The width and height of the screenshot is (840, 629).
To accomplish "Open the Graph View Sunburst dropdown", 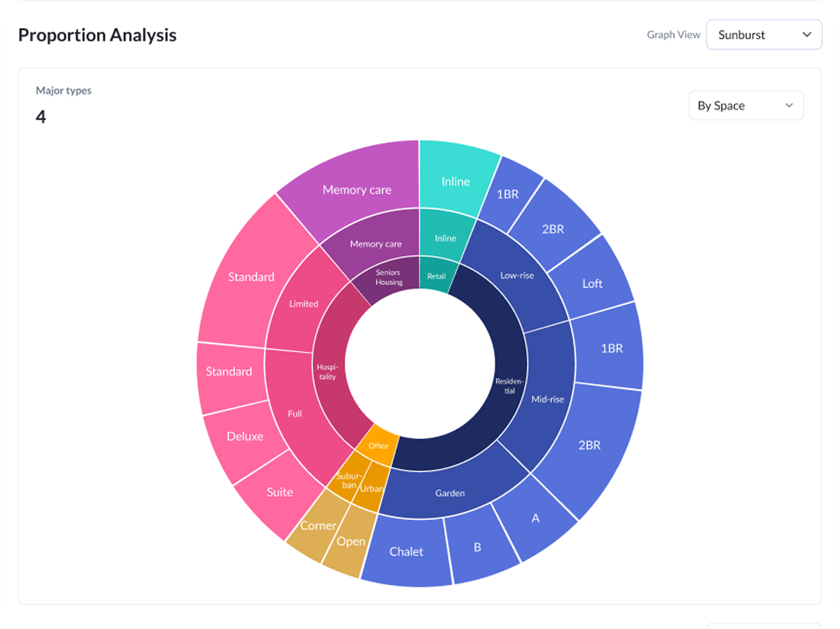I will coord(764,34).
